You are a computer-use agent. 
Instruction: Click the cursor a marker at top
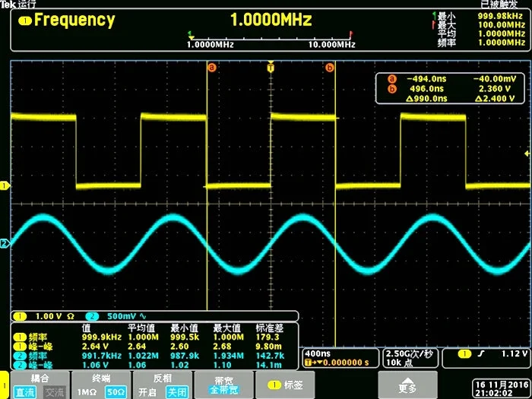coord(212,68)
